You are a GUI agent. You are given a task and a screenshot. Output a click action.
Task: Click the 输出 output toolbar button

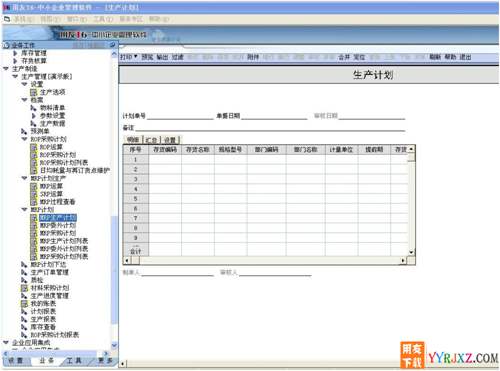pyautogui.click(x=162, y=57)
